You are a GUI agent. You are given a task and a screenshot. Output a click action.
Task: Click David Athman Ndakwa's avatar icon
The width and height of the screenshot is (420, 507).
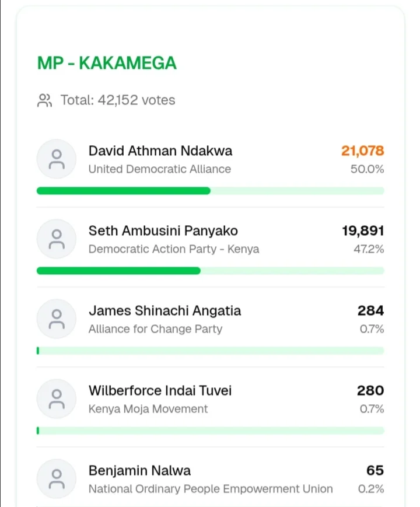57,159
